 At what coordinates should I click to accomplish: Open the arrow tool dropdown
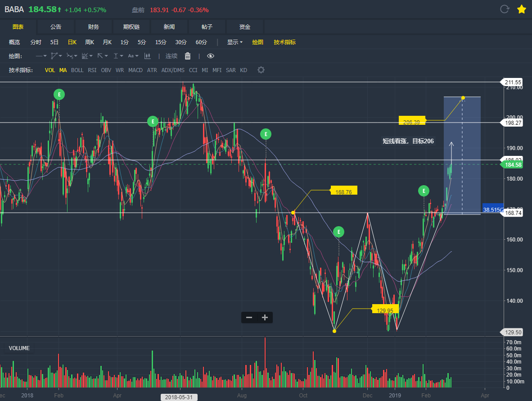pyautogui.click(x=103, y=56)
